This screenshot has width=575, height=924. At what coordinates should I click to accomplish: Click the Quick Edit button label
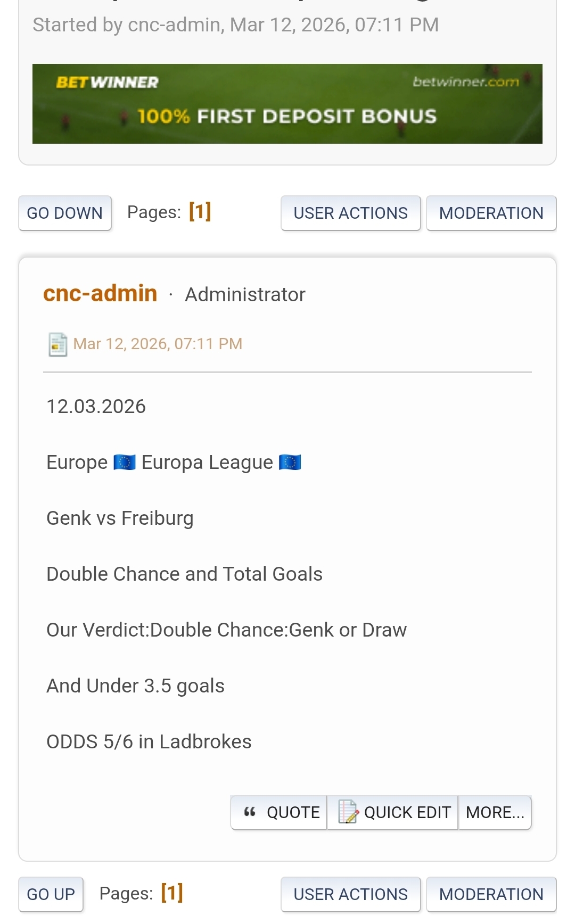click(x=407, y=812)
